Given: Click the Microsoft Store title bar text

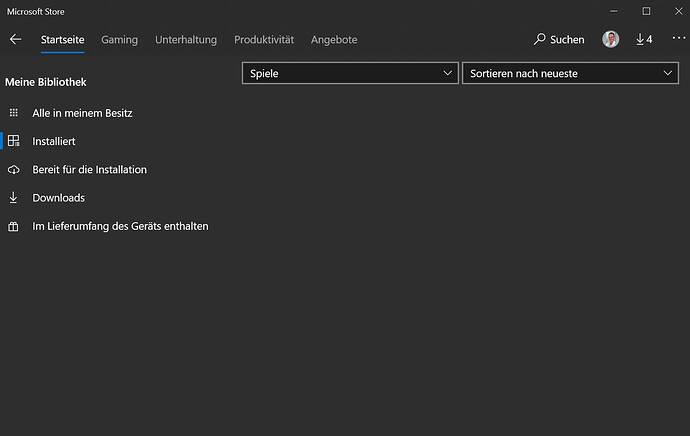Looking at the screenshot, I should tap(35, 11).
